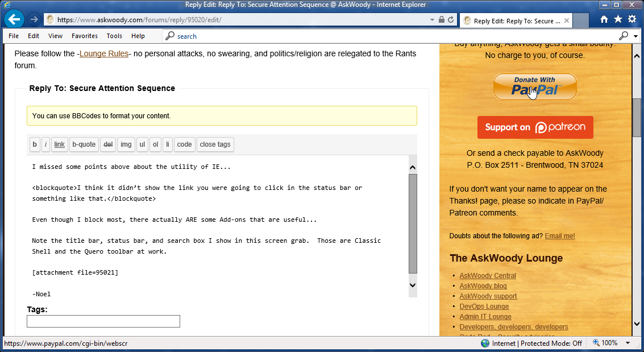The height and width of the screenshot is (352, 644).
Task: Toggle strikethrough with the del button
Action: point(108,144)
